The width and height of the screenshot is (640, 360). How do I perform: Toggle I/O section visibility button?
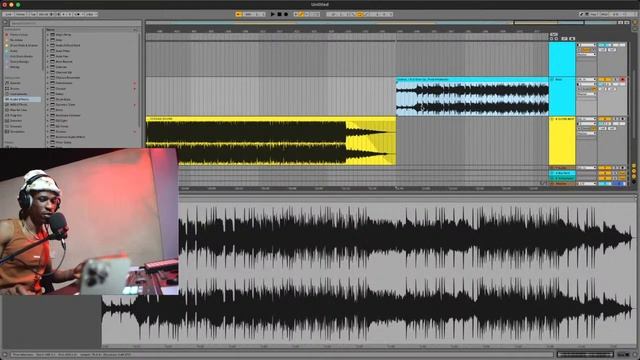634,166
